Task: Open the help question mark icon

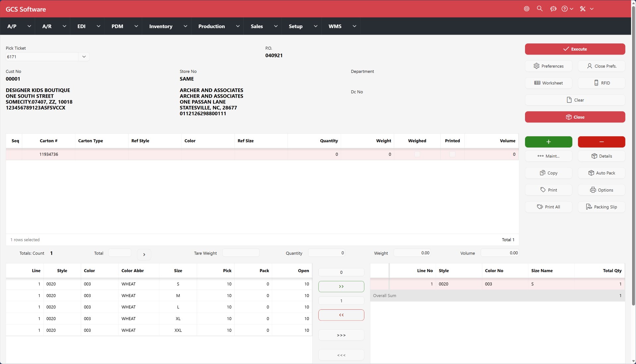Action: pos(564,9)
